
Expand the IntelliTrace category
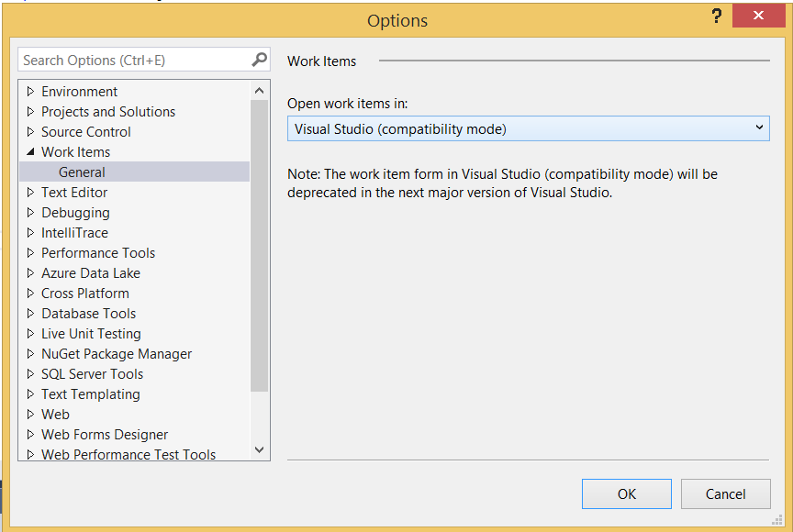pos(29,232)
